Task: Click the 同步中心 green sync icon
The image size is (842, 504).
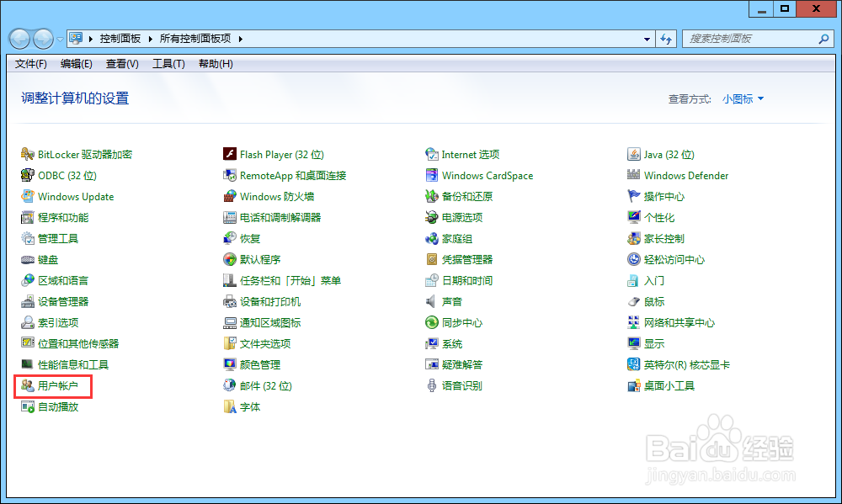Action: [x=432, y=322]
